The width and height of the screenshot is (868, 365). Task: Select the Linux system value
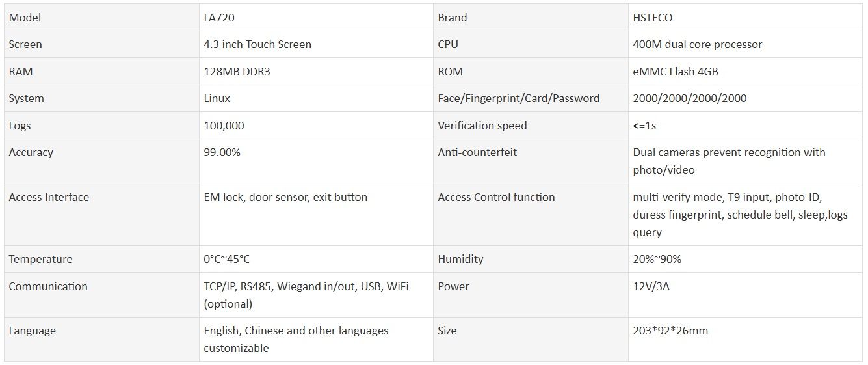(x=217, y=99)
